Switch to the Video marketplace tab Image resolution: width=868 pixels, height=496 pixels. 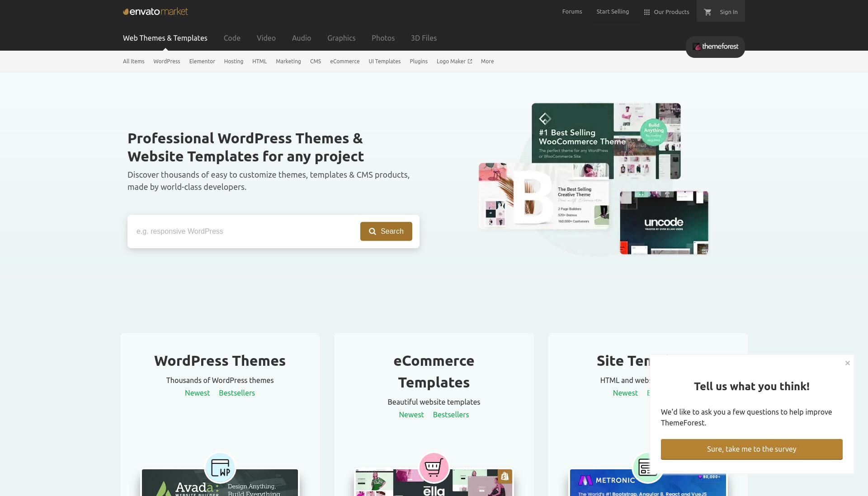point(266,38)
